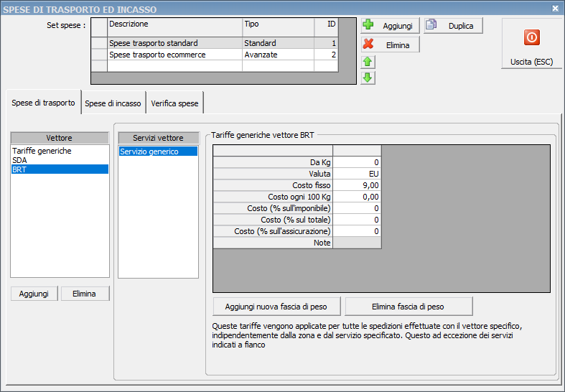Edit Costo (% sull'assicurazione) value
The image size is (565, 392).
click(x=357, y=231)
